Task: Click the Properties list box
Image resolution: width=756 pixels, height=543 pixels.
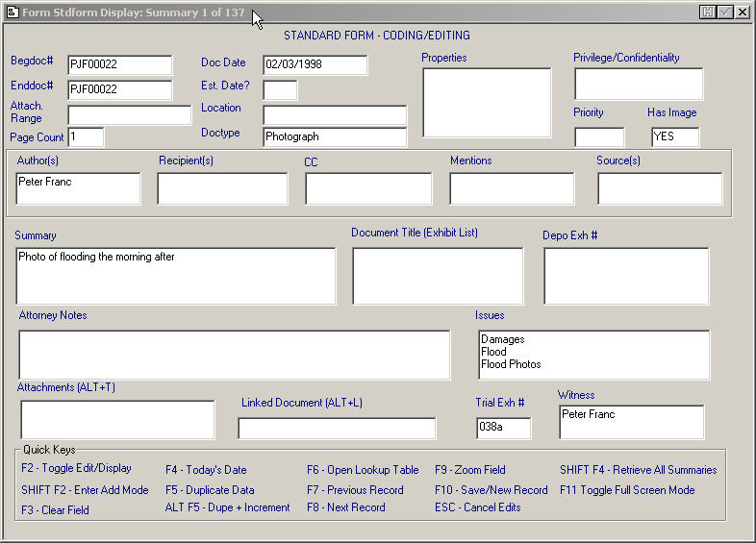Action: (x=487, y=103)
